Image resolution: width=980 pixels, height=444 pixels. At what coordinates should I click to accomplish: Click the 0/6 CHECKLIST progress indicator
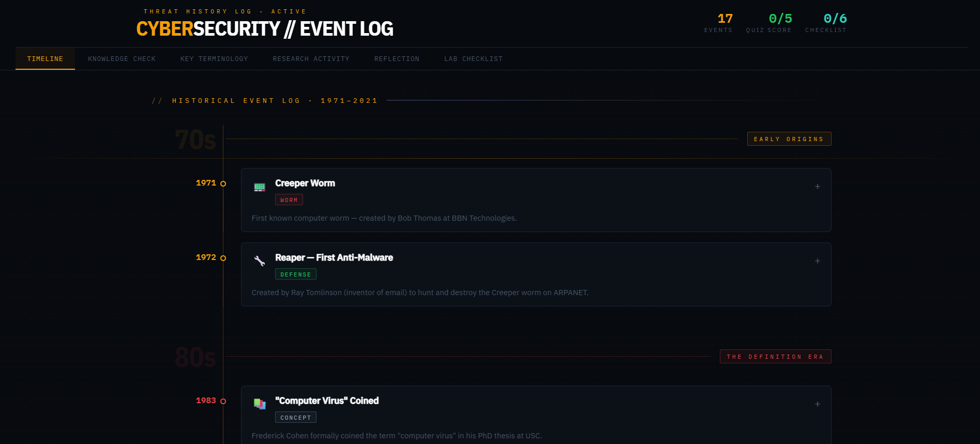tap(826, 22)
